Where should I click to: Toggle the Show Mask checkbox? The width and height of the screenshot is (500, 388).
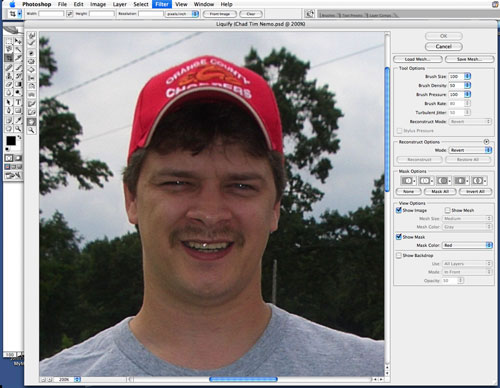pos(398,237)
